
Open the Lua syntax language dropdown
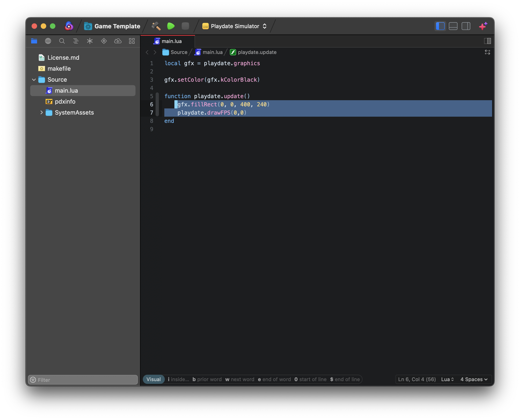pyautogui.click(x=447, y=379)
